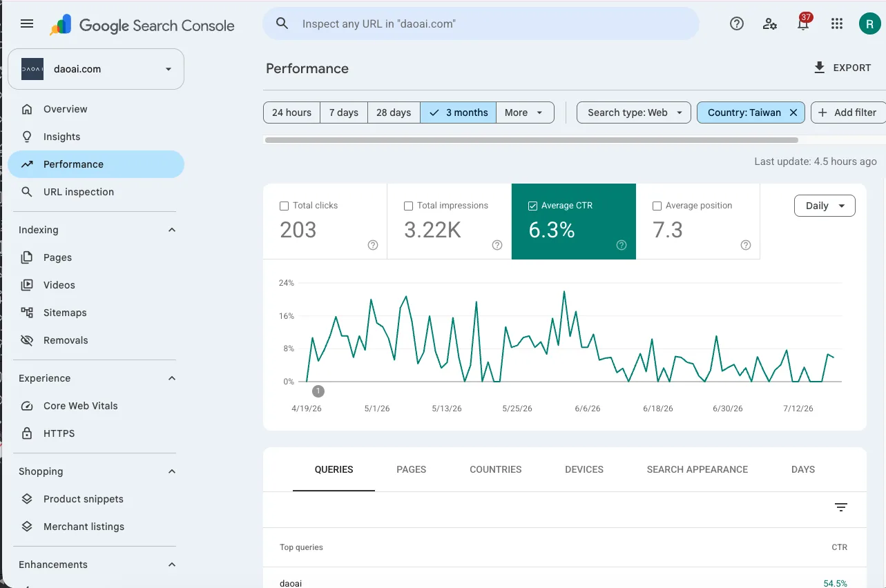Open the help question mark icon
The height and width of the screenshot is (588, 886).
click(x=737, y=23)
